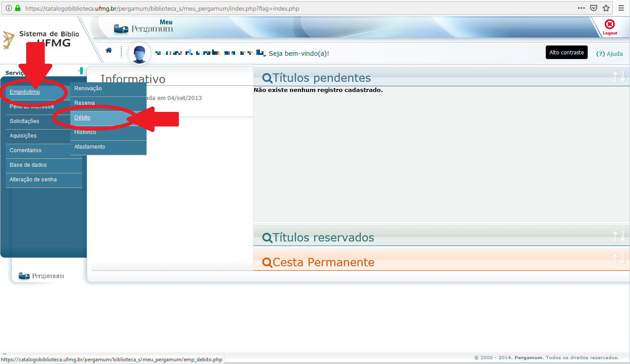
Task: Collapse the Títulos pendentes panel arrows
Action: coord(618,77)
